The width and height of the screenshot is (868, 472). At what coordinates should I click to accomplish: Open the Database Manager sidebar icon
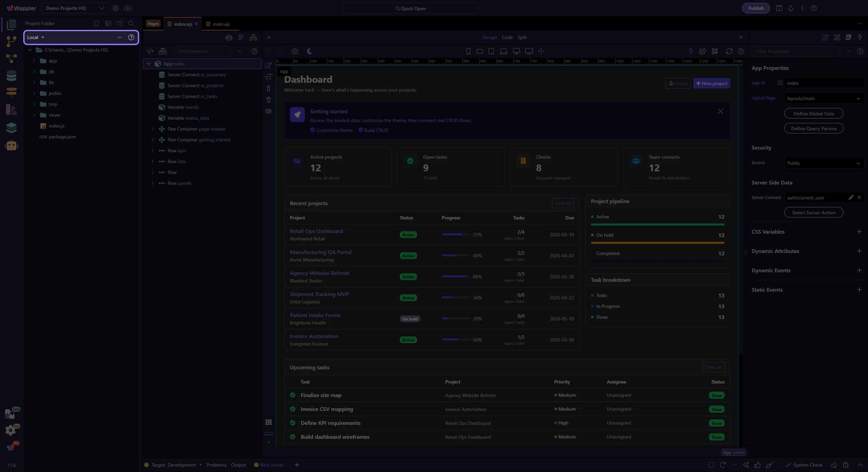tap(12, 76)
